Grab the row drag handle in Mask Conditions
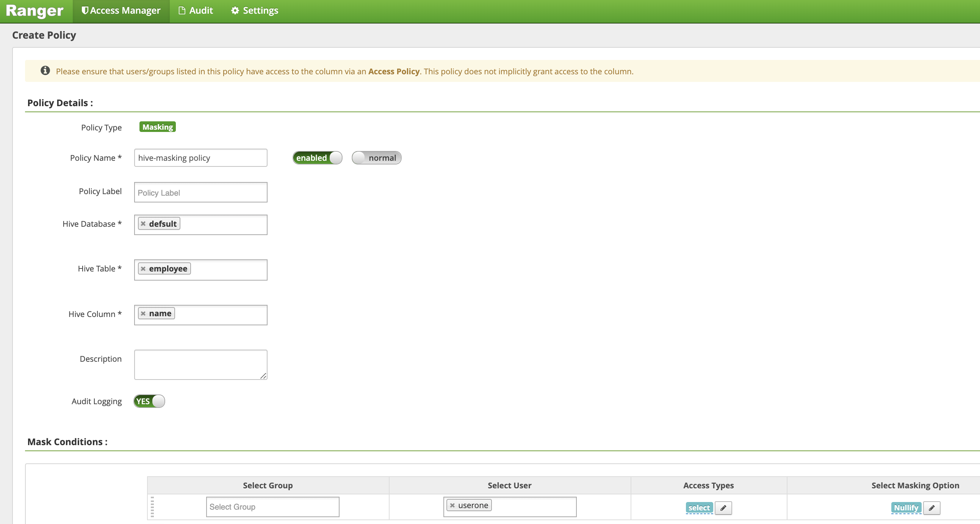The height and width of the screenshot is (524, 980). click(x=152, y=507)
